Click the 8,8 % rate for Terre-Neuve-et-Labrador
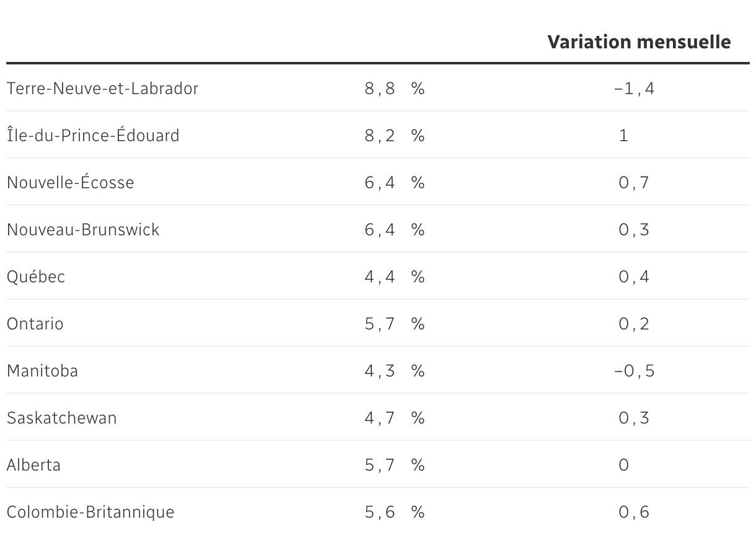The width and height of the screenshot is (756, 540). (x=395, y=89)
